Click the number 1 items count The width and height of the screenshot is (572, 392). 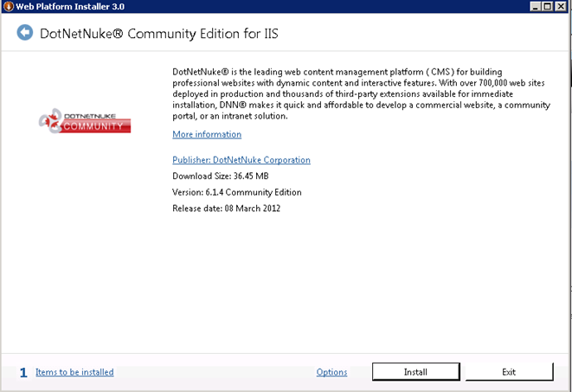(x=23, y=372)
